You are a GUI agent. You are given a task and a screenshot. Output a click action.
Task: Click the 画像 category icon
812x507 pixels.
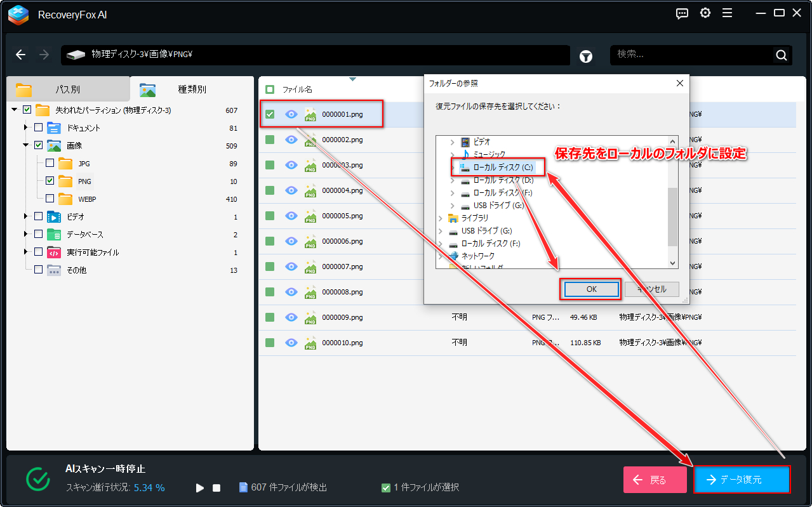[54, 145]
